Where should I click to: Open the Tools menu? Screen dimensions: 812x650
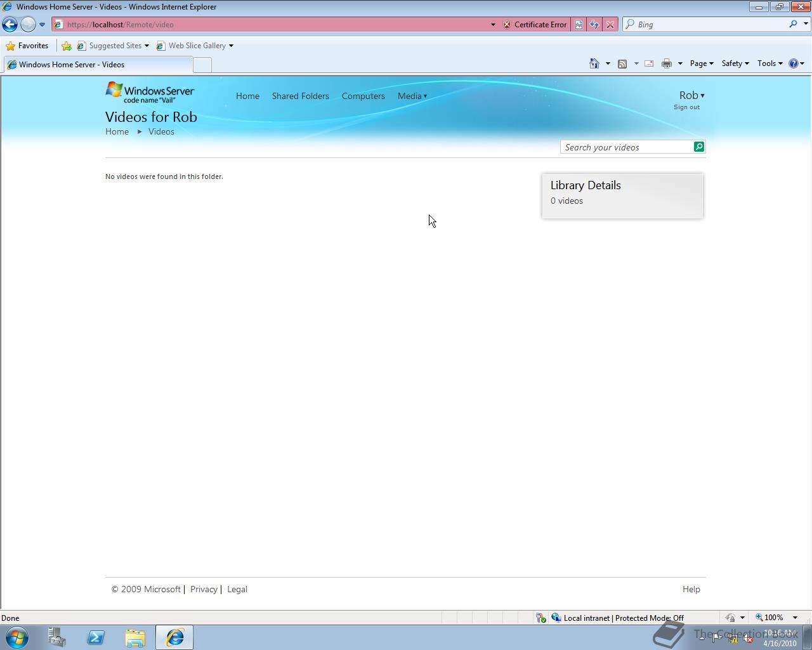pos(770,63)
